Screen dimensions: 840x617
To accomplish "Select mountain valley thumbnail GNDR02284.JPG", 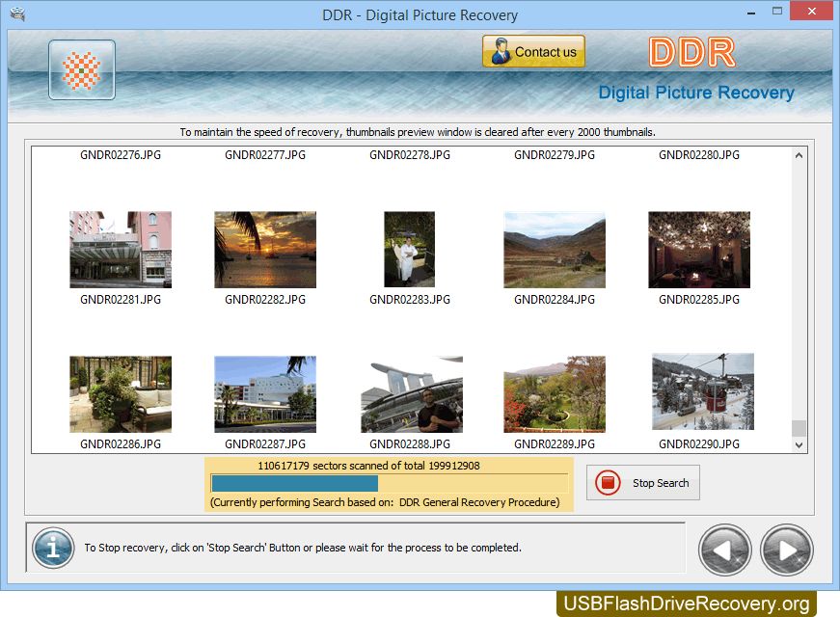I will coord(555,250).
